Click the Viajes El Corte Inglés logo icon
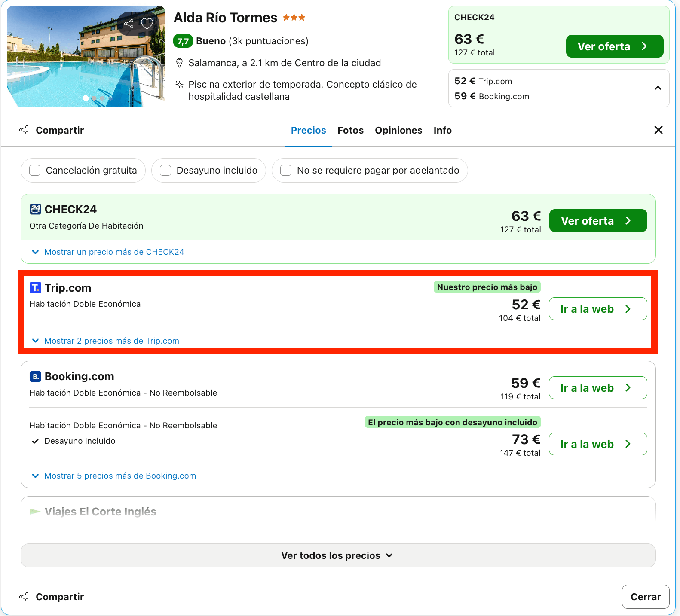Viewport: 680px width, 616px height. pos(35,511)
